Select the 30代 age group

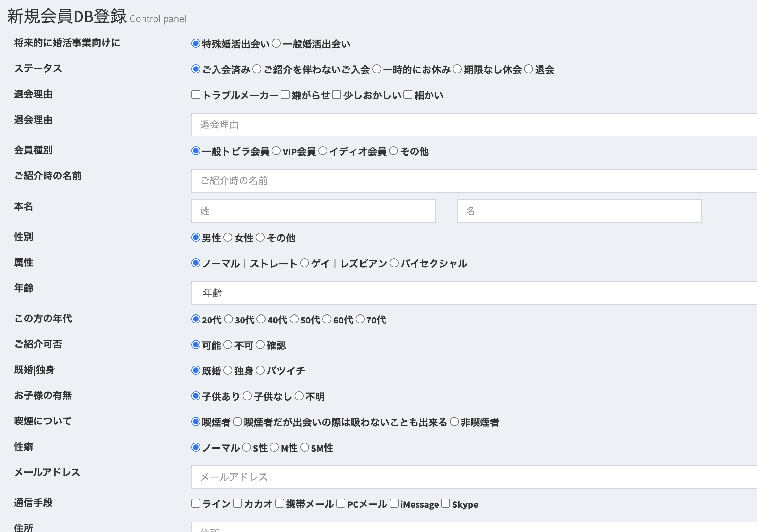228,319
